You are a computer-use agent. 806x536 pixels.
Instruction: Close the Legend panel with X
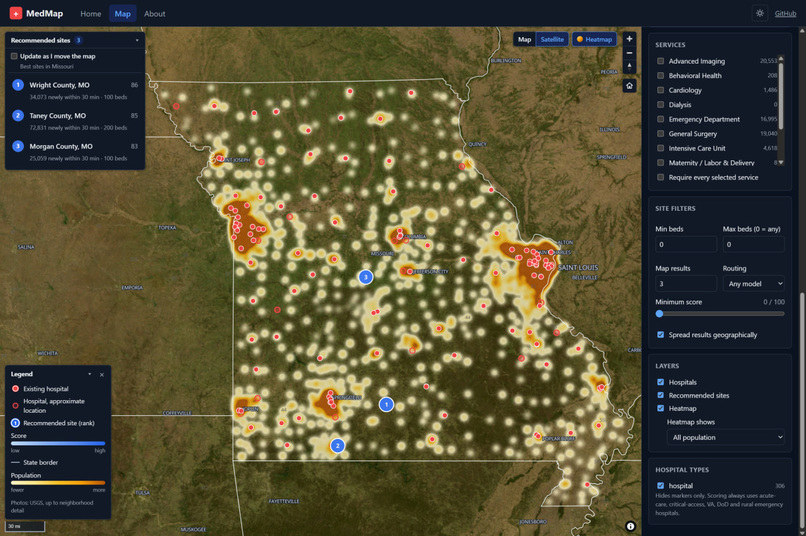pyautogui.click(x=102, y=375)
